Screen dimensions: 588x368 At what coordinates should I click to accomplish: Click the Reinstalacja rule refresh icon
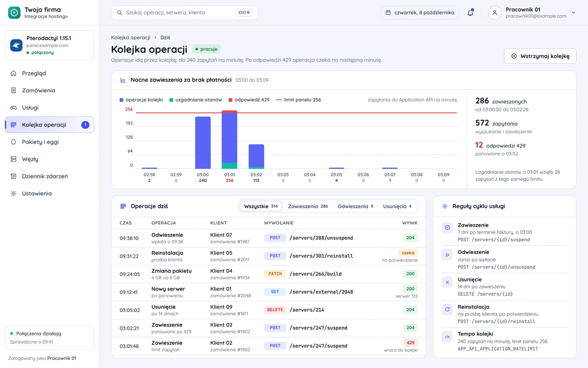(x=447, y=309)
